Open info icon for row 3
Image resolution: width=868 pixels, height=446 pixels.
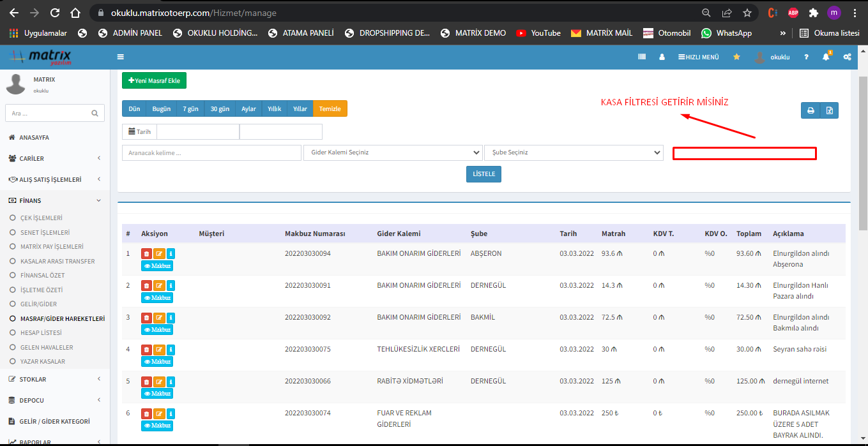pos(171,317)
